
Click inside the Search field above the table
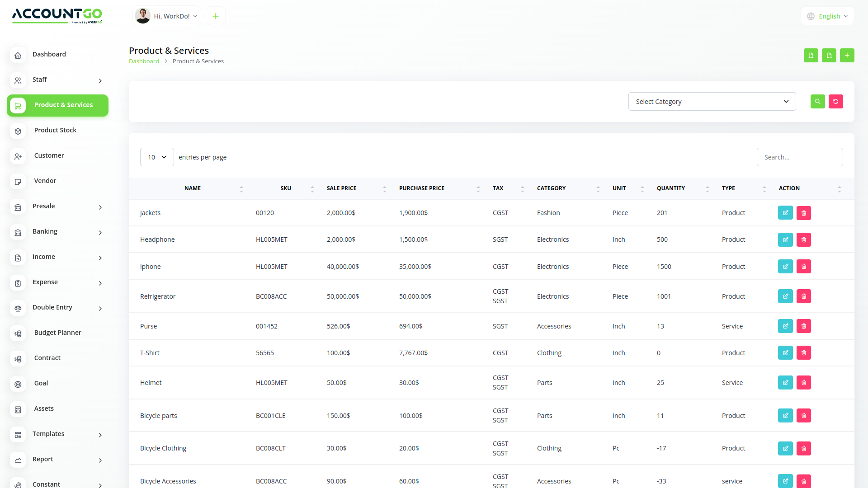[800, 157]
